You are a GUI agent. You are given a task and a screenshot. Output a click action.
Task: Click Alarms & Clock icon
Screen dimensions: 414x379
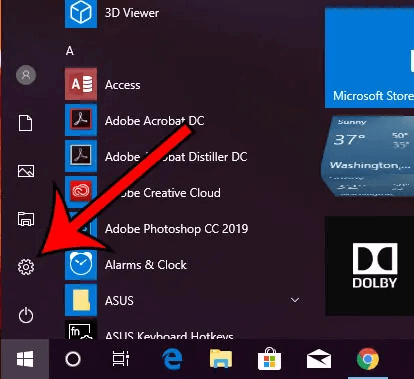coord(81,264)
